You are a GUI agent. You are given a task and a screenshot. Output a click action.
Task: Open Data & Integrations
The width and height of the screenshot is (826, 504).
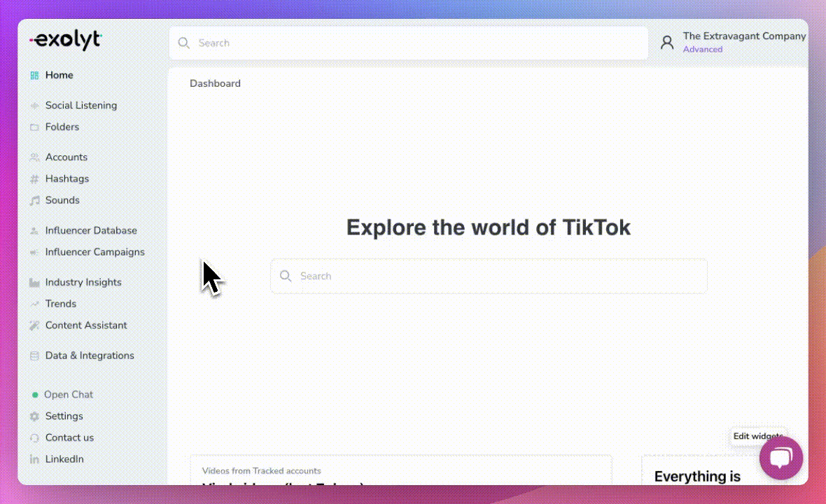click(x=90, y=356)
